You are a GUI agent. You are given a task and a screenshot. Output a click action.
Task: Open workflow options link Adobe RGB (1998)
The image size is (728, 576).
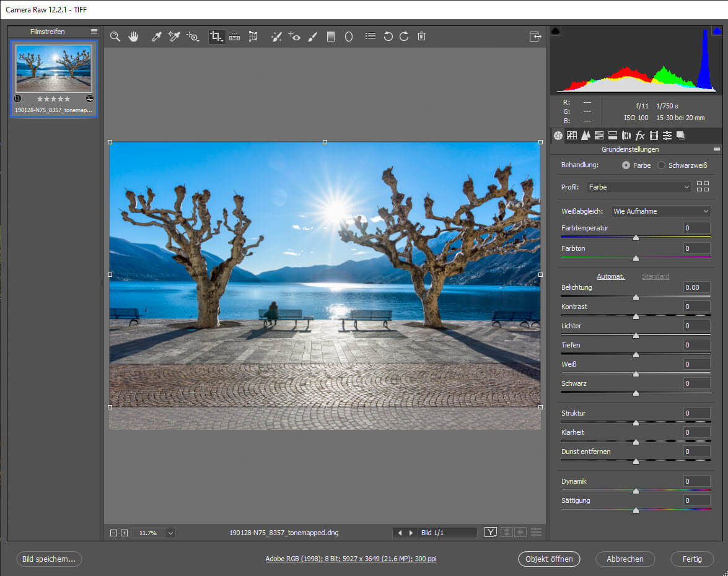[351, 559]
